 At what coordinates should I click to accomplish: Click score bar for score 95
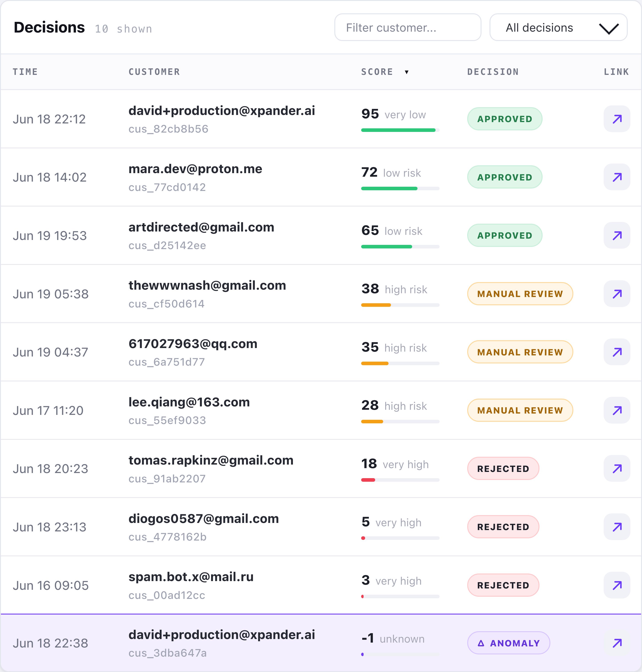click(x=400, y=130)
